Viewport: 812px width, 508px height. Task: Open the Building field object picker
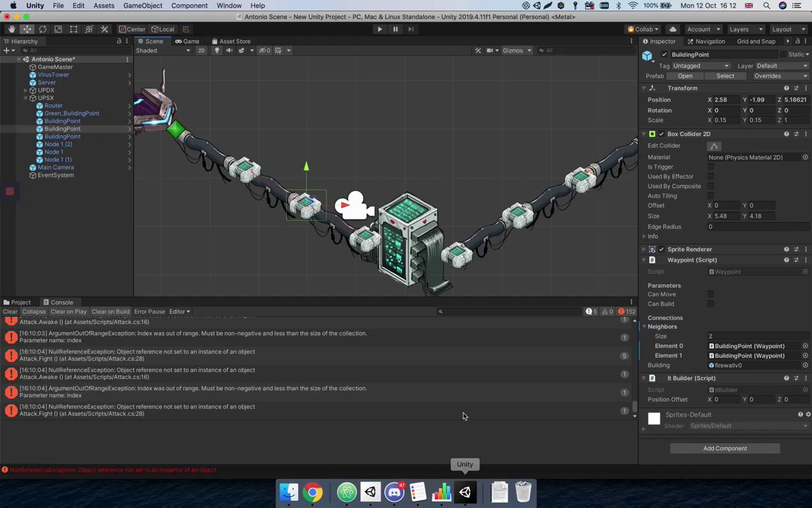805,365
